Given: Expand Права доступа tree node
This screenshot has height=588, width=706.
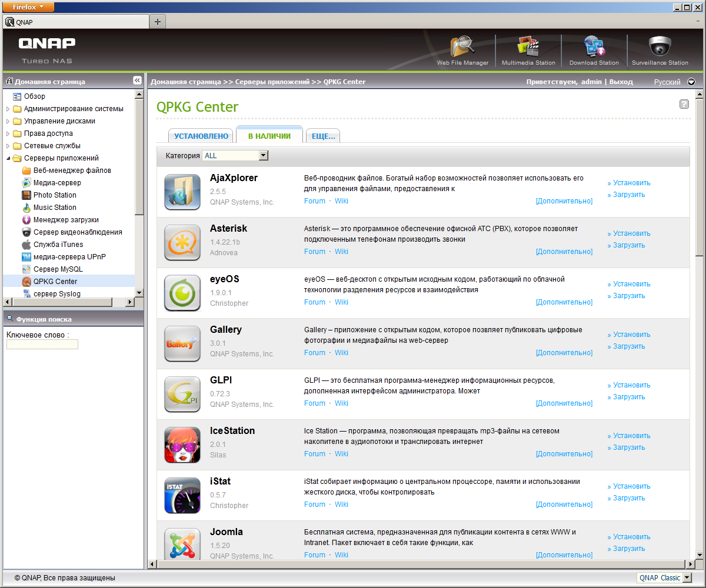Looking at the screenshot, I should point(8,133).
